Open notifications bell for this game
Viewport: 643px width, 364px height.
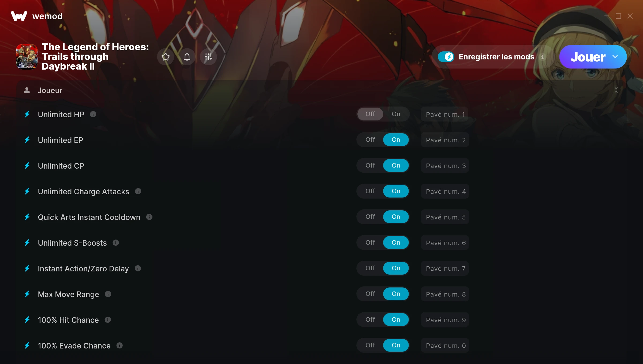point(187,57)
